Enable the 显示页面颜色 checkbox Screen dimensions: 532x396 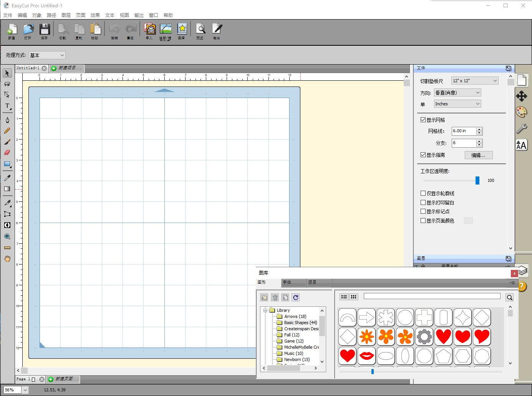pos(423,221)
